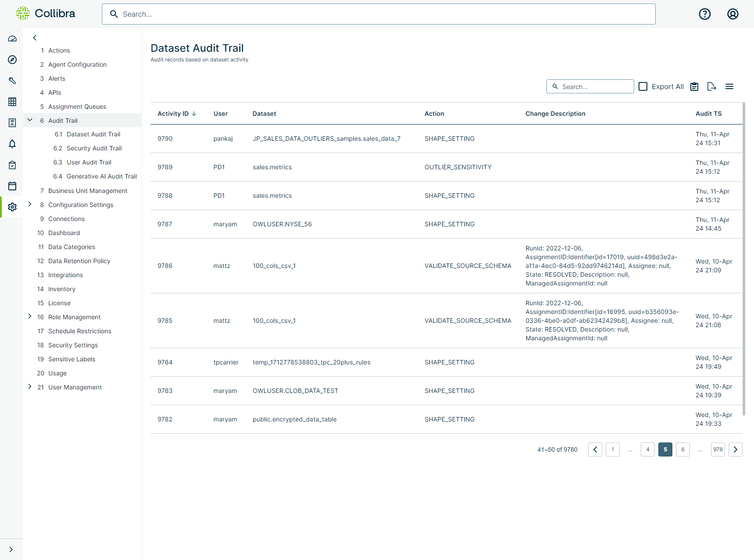
Task: Open the calendar scheduler icon
Action: pos(12,186)
